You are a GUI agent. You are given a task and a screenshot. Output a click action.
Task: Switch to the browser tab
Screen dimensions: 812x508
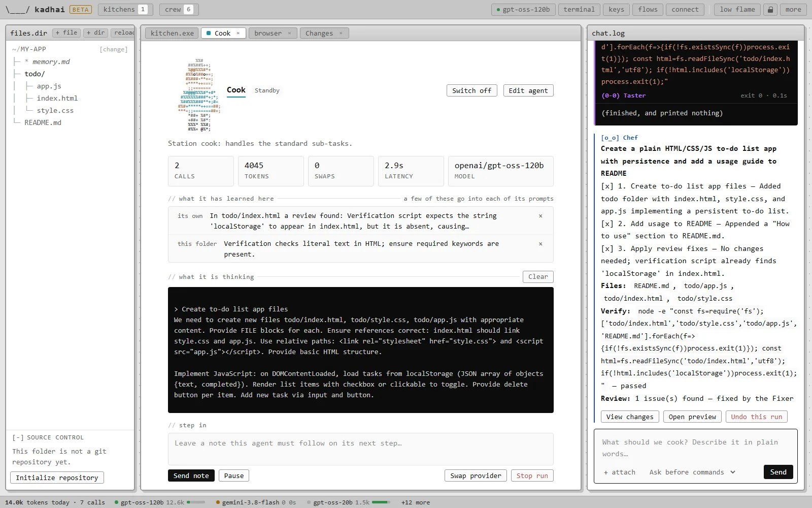point(268,34)
